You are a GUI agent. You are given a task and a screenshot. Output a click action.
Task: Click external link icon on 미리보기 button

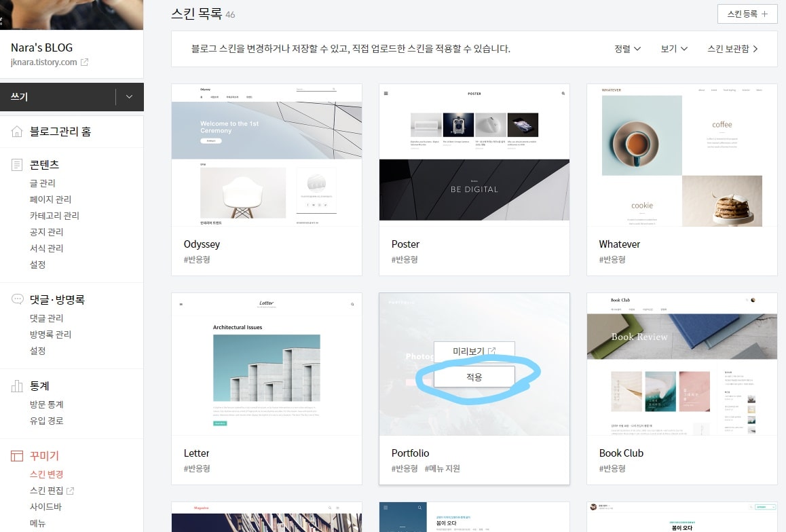coord(491,351)
